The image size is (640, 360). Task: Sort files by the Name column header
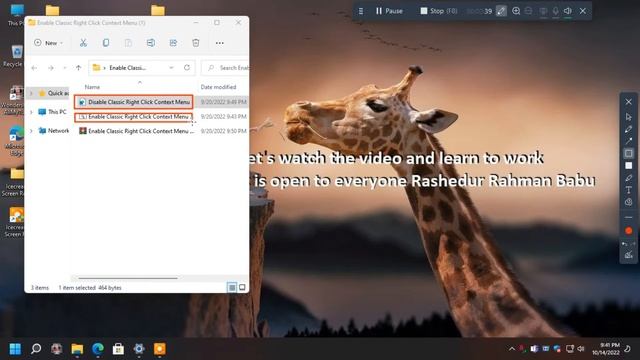pyautogui.click(x=92, y=87)
